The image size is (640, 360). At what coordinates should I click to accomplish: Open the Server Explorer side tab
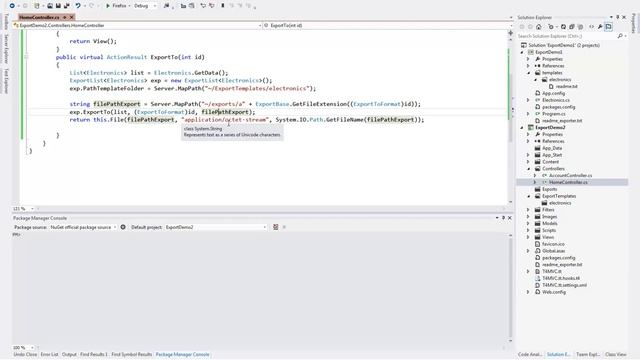6,49
